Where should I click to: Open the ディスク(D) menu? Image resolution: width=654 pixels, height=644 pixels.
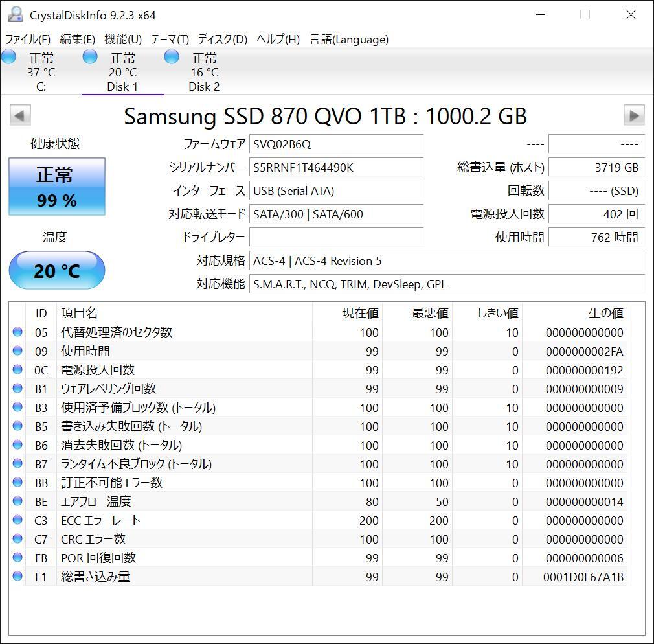click(223, 40)
